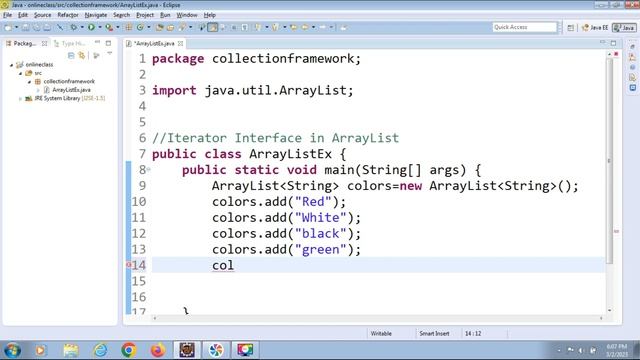Collapse the src folder node
The image size is (640, 360).
click(20, 73)
